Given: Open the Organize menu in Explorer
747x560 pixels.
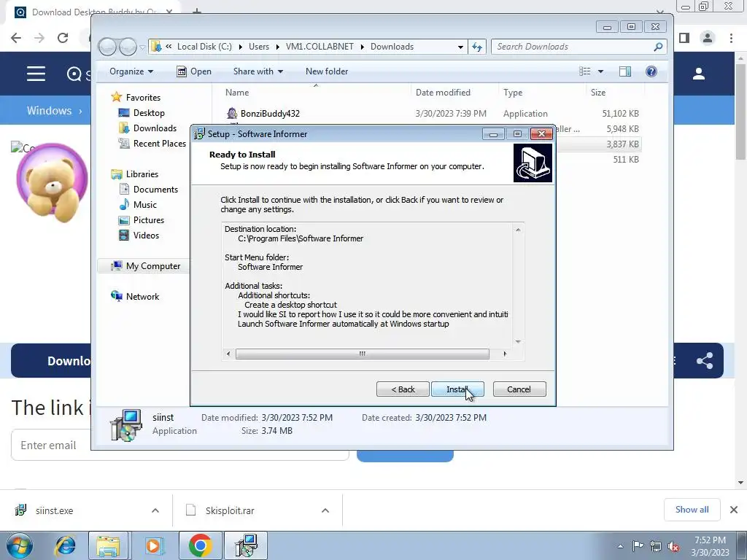Looking at the screenshot, I should coord(131,71).
